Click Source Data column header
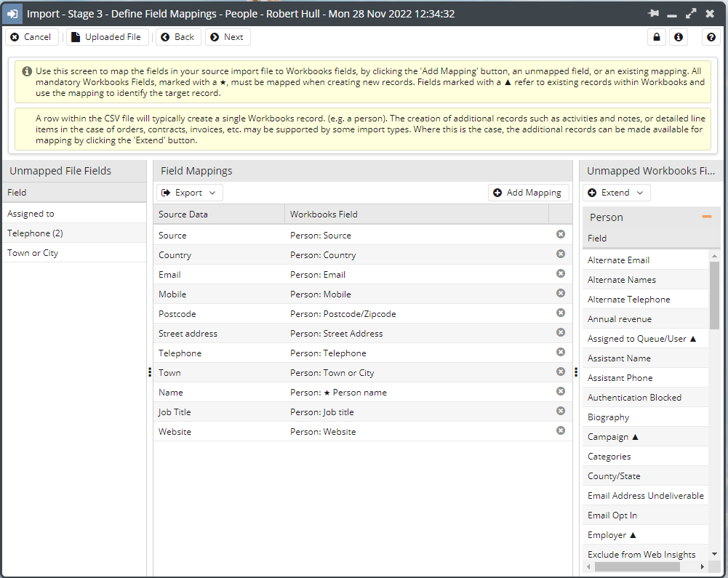 (x=219, y=214)
